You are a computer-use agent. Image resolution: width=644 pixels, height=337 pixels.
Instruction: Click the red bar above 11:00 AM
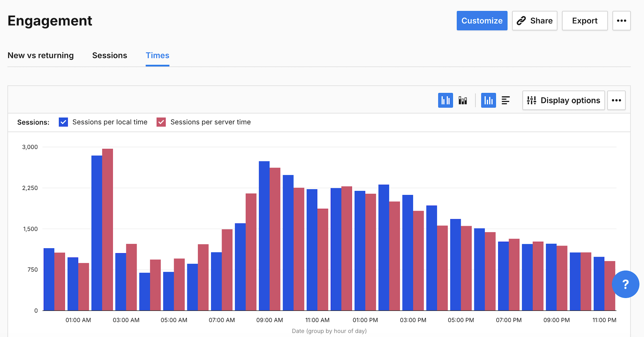coord(323,260)
